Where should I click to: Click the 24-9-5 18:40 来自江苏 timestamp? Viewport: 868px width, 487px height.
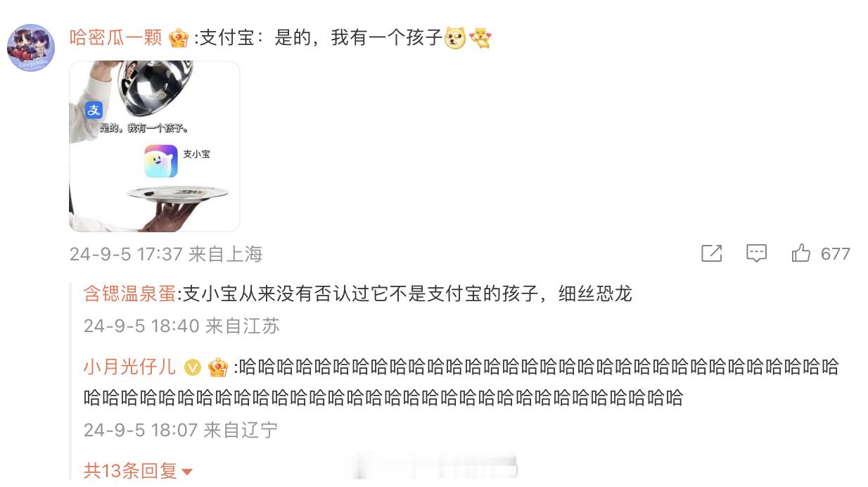click(181, 326)
